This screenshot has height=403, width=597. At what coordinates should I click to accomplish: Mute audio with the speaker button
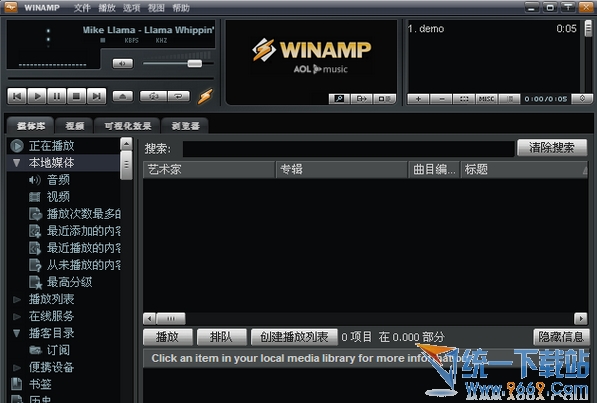123,63
